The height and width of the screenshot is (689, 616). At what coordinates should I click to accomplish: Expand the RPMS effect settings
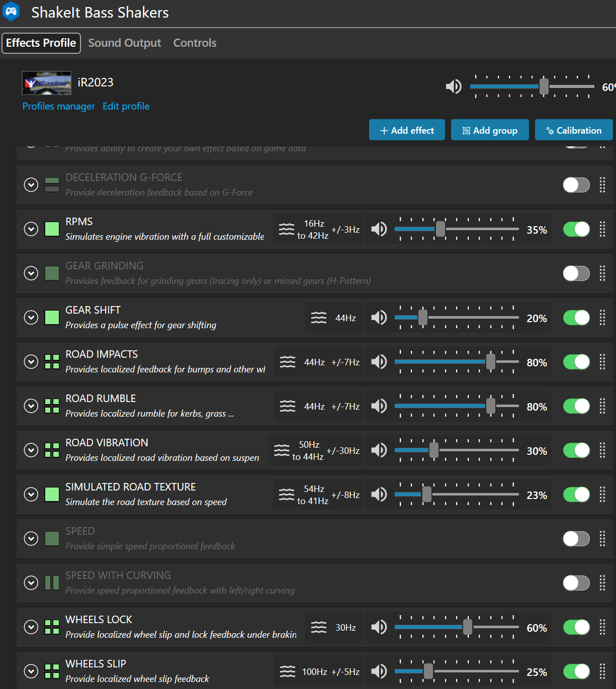31,229
